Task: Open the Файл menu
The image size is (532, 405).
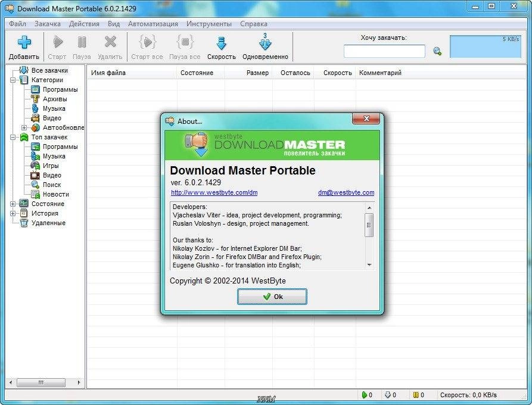Action: [17, 24]
